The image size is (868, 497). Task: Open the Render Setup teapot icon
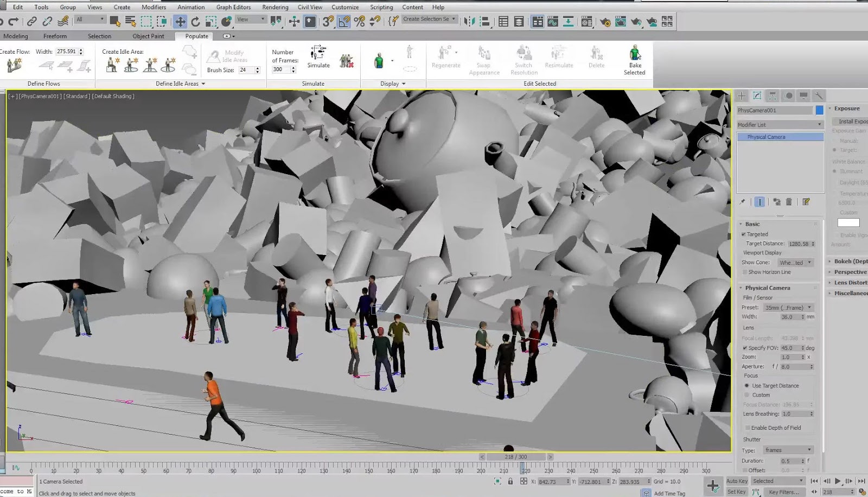tap(605, 22)
